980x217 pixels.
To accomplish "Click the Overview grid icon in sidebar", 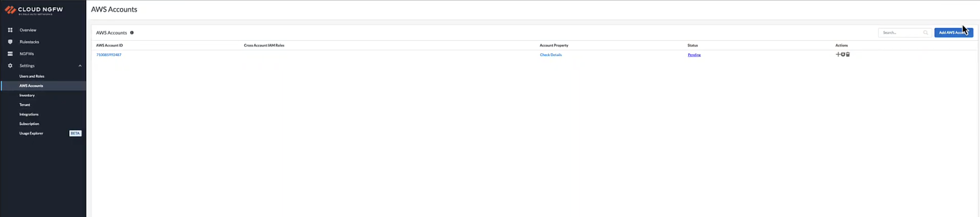I will pos(10,30).
